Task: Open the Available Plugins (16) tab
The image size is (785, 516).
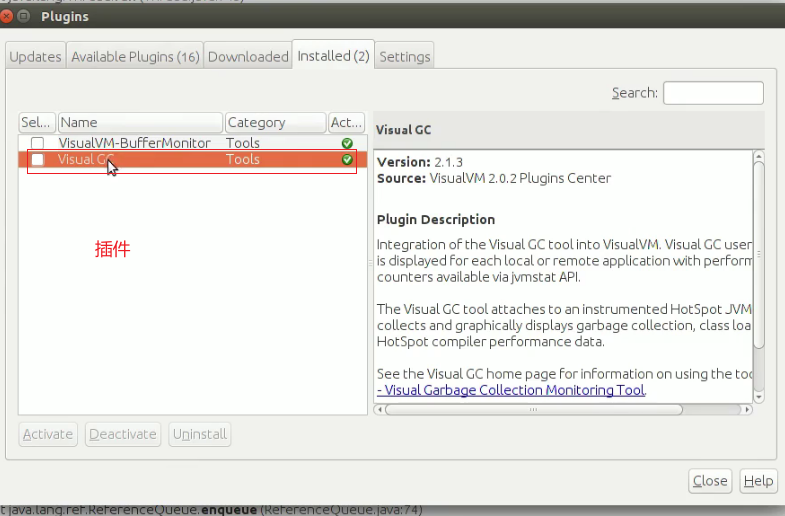Action: click(x=135, y=57)
